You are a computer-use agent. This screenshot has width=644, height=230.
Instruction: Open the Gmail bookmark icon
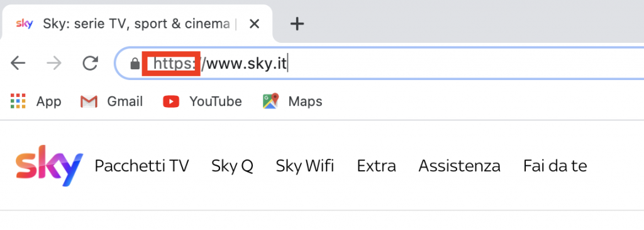pos(89,101)
